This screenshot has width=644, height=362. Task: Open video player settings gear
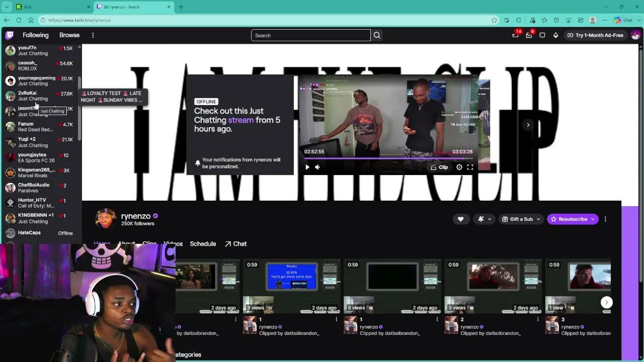(x=459, y=167)
